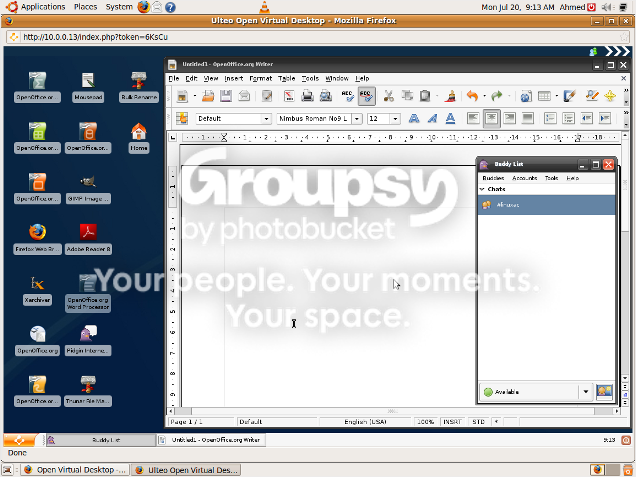Toggle AutoSpellcheck in Writer toolbar

coord(366,96)
